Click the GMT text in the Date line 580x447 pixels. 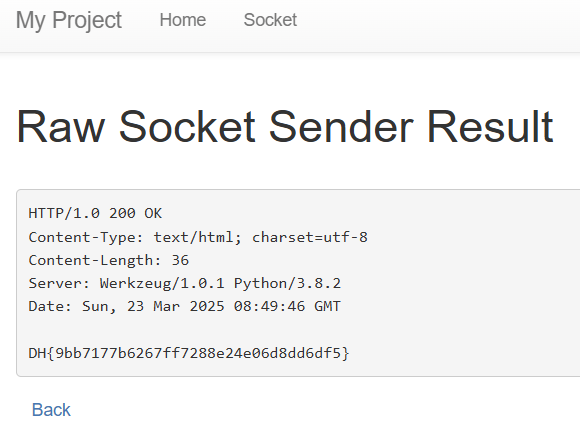click(327, 306)
